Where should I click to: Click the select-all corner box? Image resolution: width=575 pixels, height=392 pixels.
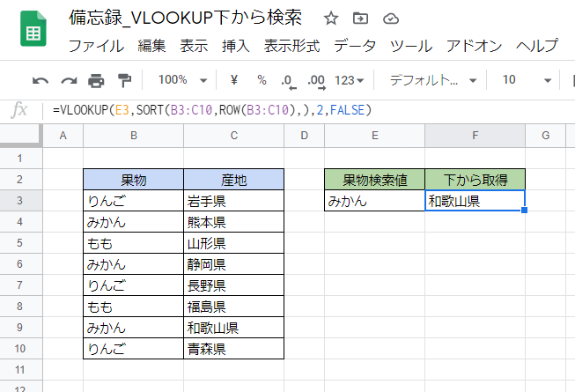click(21, 136)
